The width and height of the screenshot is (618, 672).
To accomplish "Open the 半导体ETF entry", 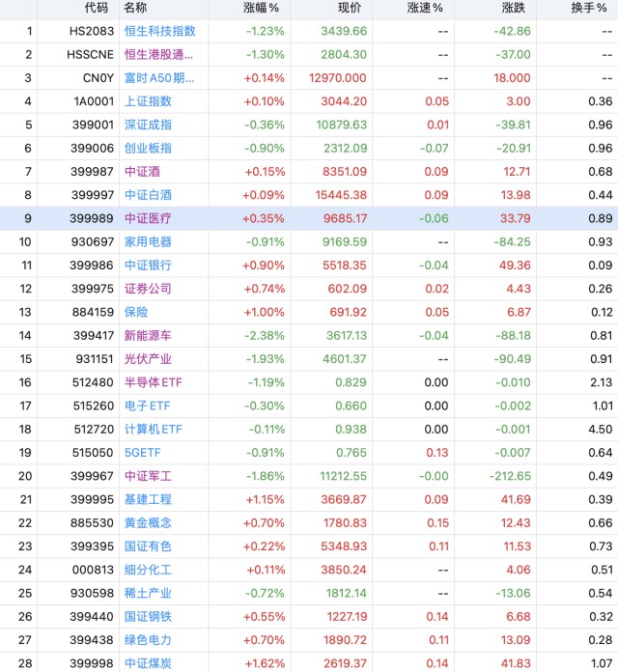I will [153, 382].
